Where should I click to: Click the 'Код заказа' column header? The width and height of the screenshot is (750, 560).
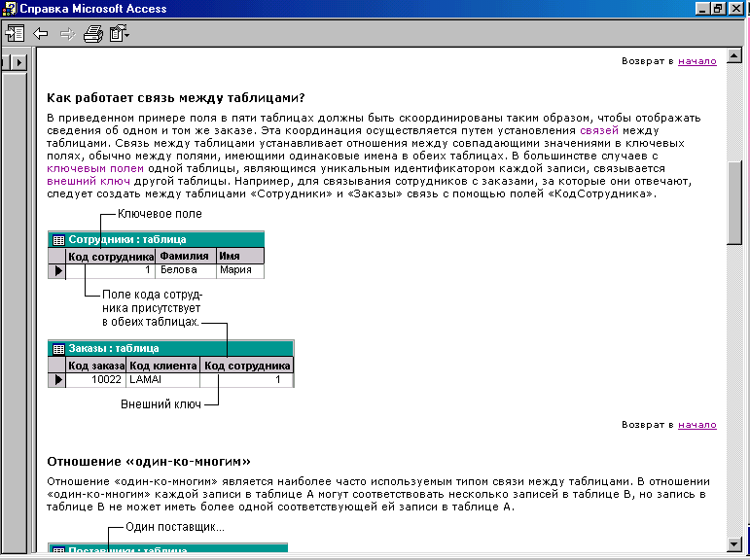tap(96, 366)
